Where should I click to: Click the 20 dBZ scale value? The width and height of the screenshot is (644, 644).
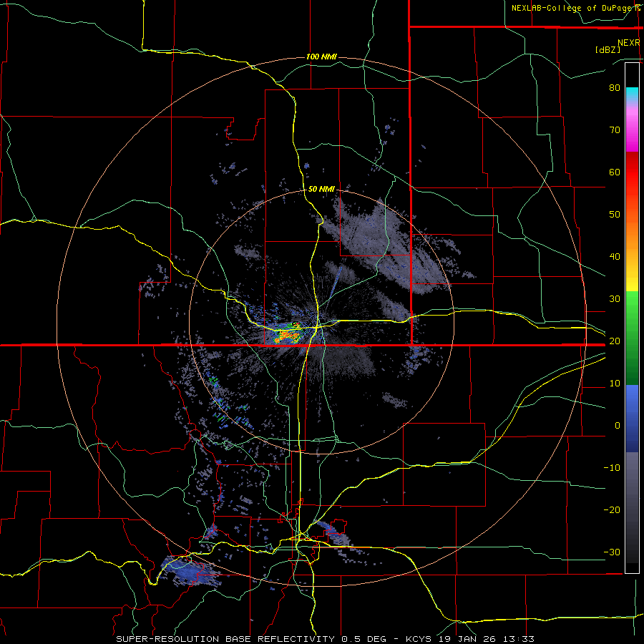click(615, 341)
